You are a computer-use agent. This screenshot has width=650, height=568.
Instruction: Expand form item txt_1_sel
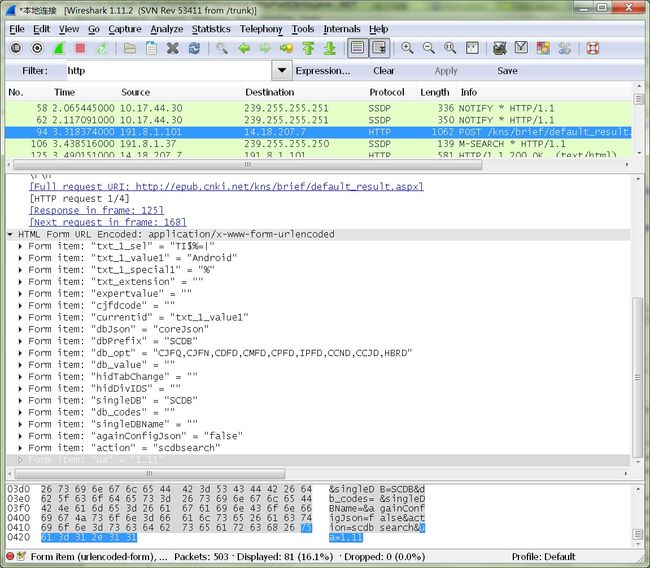20,246
